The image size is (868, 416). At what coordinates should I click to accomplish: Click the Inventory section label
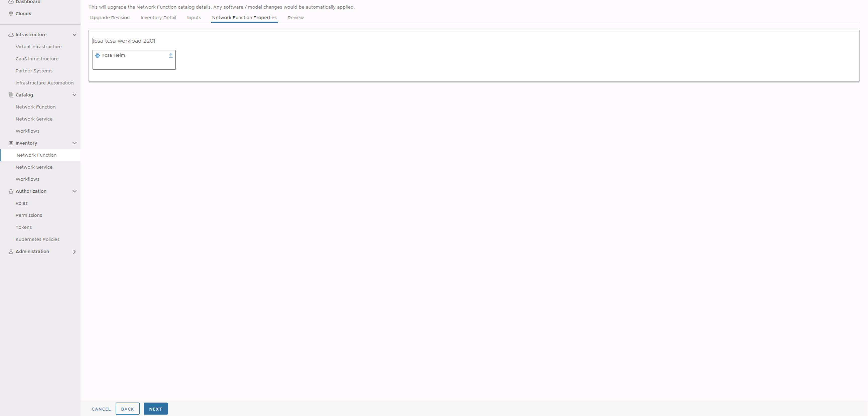pyautogui.click(x=26, y=143)
